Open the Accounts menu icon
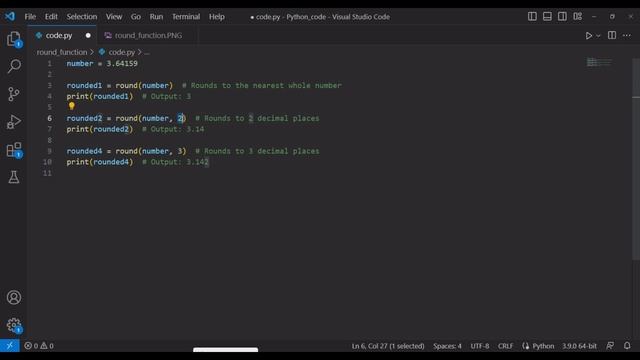Image resolution: width=640 pixels, height=360 pixels. coord(14,297)
